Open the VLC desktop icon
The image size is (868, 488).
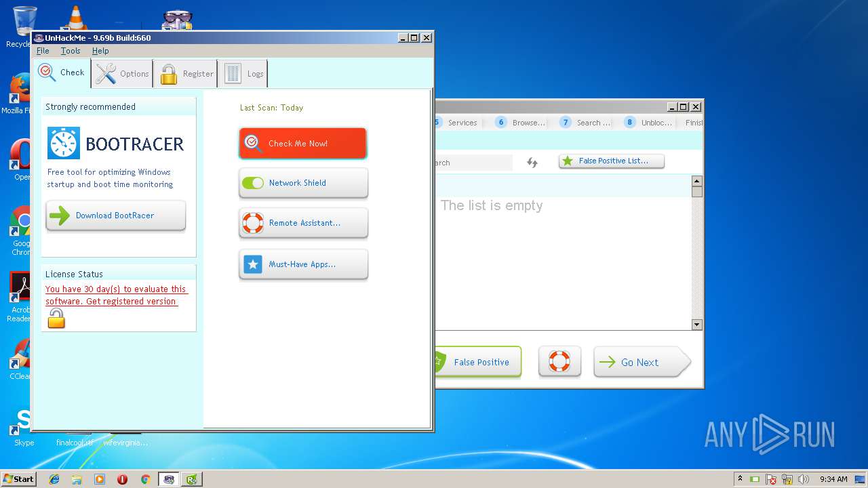point(75,18)
